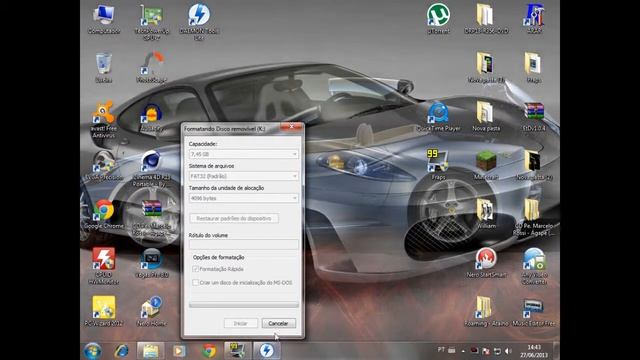This screenshot has width=640, height=360.
Task: Select the CPUID HWMonitor desktop shortcut
Action: tap(104, 265)
